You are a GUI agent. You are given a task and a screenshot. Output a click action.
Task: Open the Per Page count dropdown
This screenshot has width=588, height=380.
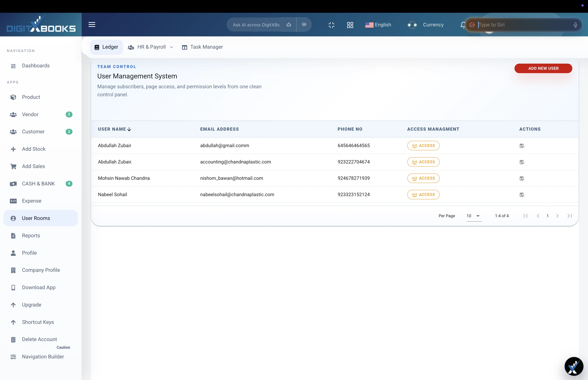(x=474, y=216)
